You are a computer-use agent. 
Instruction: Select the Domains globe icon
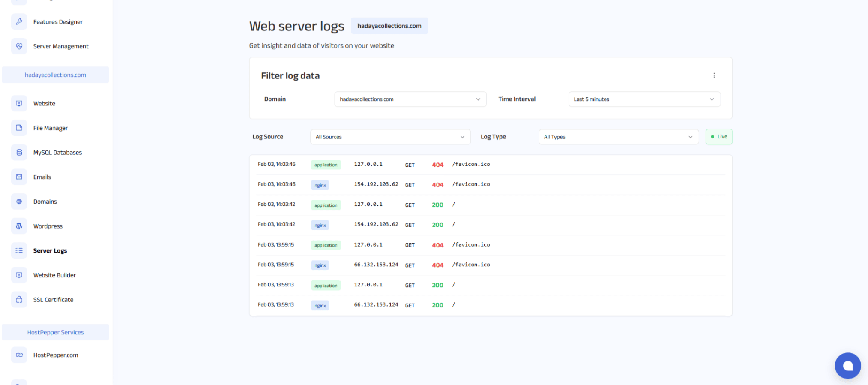19,202
